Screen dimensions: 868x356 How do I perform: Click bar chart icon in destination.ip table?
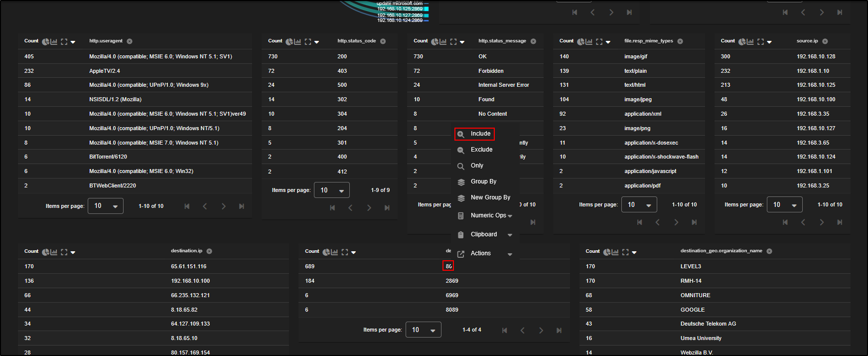point(54,252)
